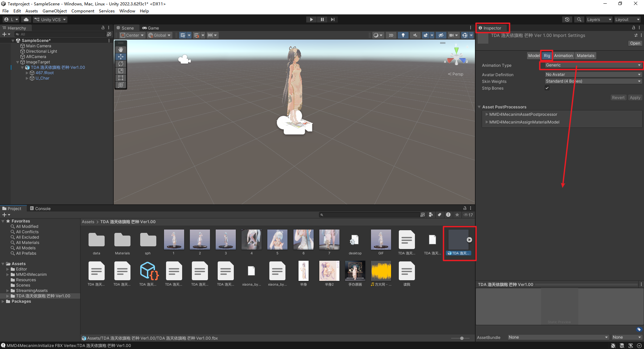Collapse Asset PostProcessors section
Screen dimensions: 644x349
(479, 107)
